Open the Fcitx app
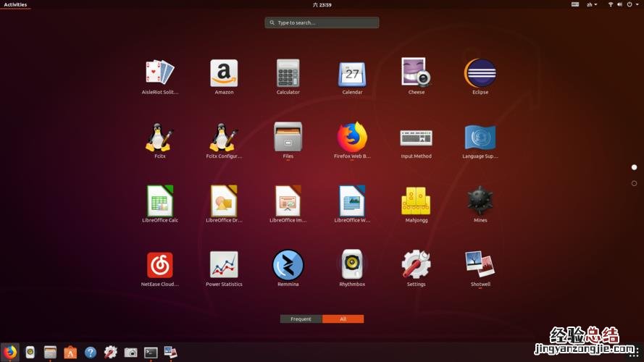The height and width of the screenshot is (362, 644). pyautogui.click(x=160, y=140)
